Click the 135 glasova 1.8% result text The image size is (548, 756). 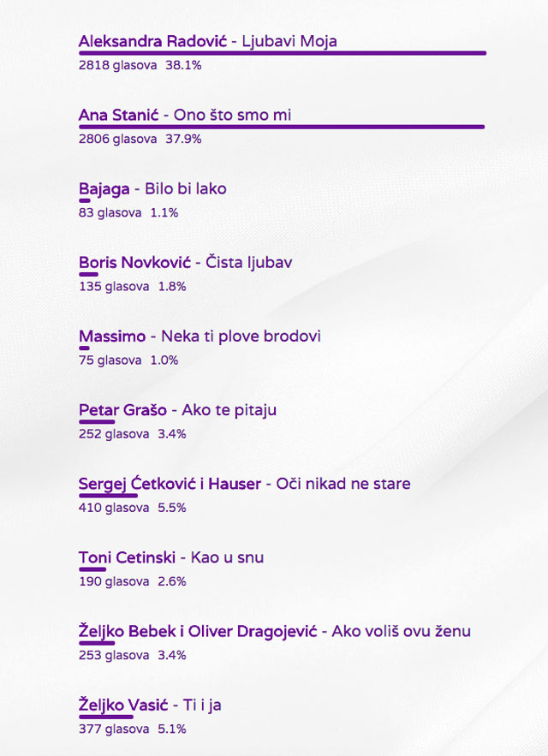tap(132, 287)
